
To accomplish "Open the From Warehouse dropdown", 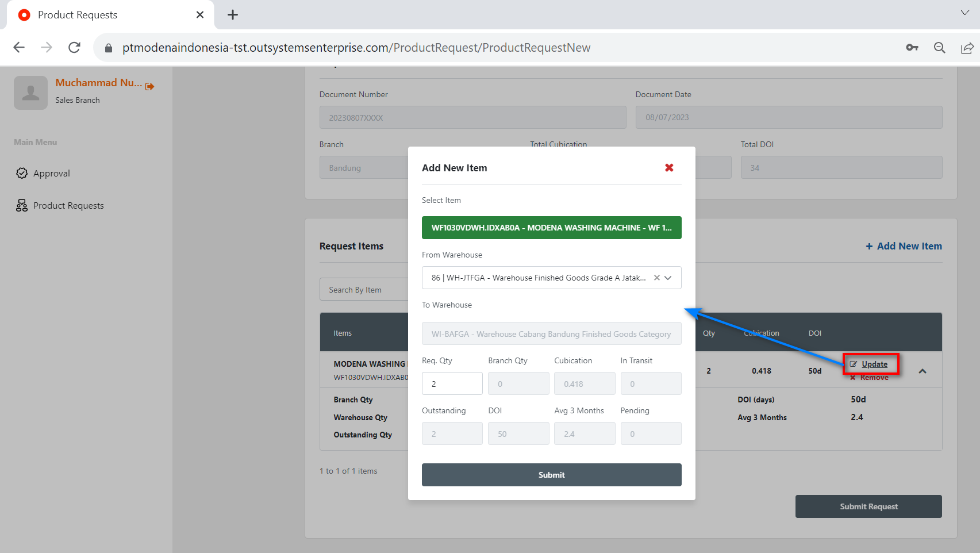I will [668, 278].
